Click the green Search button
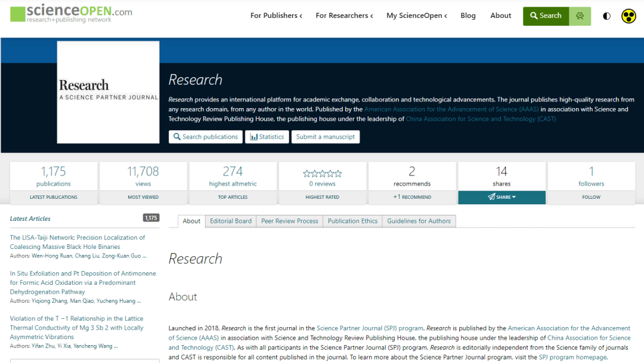This screenshot has height=363, width=644. pyautogui.click(x=546, y=16)
